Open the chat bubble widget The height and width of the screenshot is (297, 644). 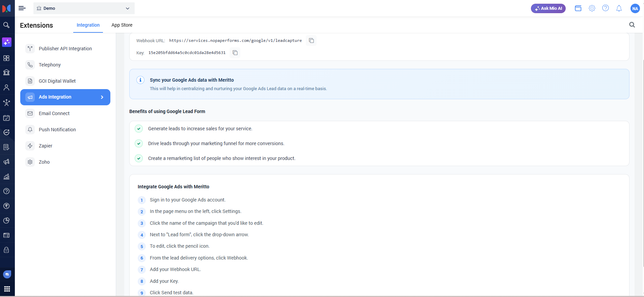coord(7,274)
